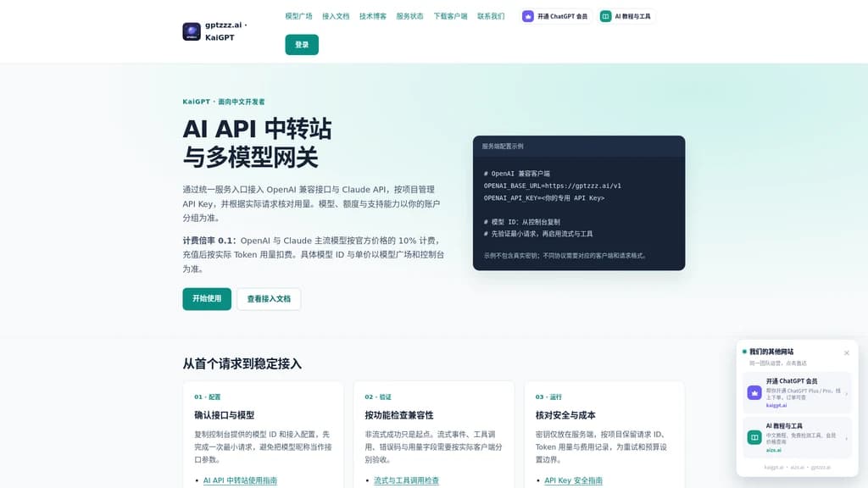
Task: Click the 'KaiGPT · 面向中文开发者' tagline
Action: 224,102
